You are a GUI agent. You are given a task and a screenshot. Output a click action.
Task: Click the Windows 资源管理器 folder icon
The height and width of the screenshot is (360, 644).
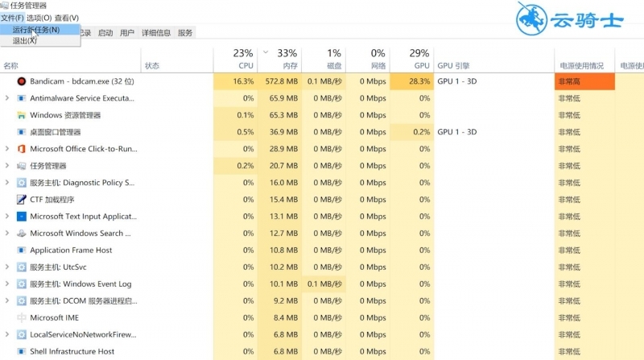22,115
